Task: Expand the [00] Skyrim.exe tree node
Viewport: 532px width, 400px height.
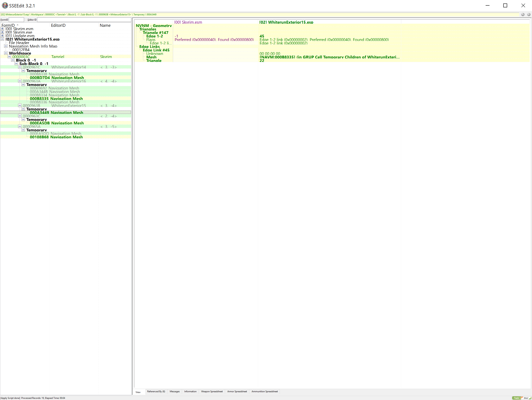Action: point(2,32)
